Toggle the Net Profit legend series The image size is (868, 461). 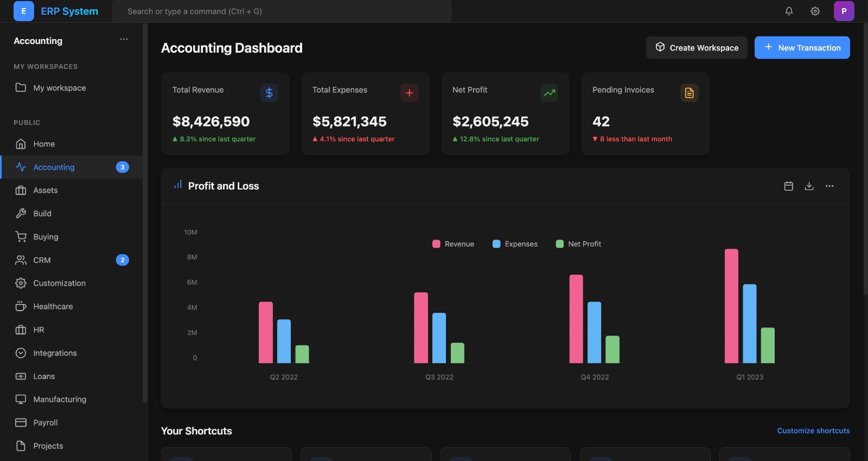[x=578, y=244]
